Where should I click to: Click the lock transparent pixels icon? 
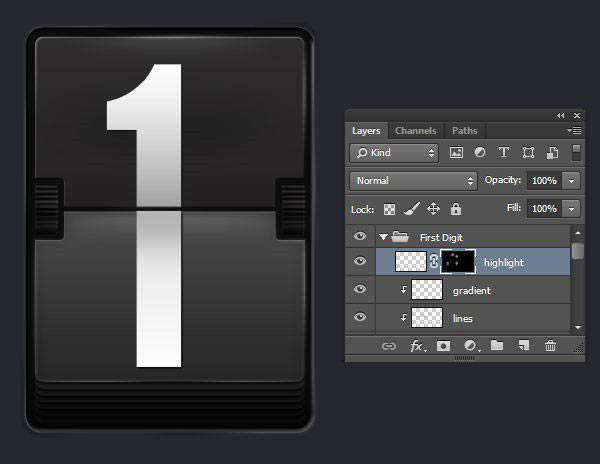tap(390, 209)
